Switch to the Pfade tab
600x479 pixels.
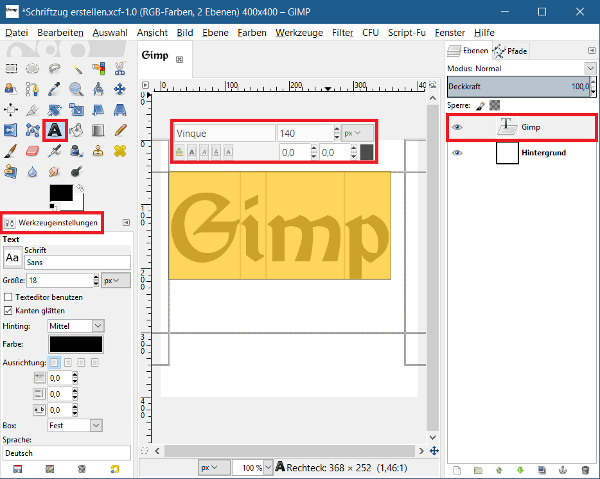point(510,51)
